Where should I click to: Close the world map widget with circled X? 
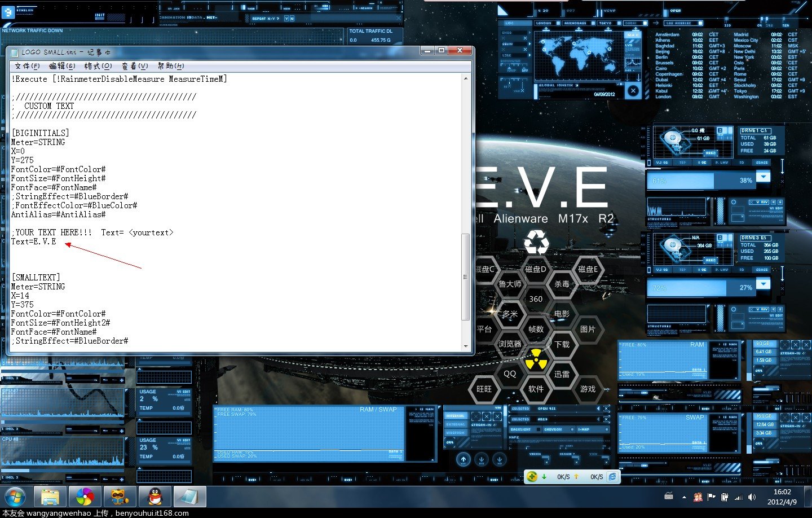(x=633, y=91)
